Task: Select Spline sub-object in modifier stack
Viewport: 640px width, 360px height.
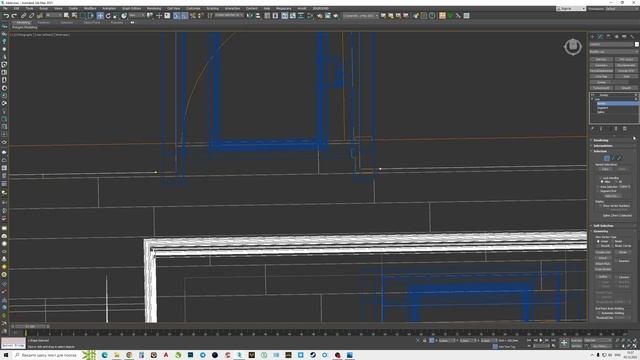Action: click(601, 112)
